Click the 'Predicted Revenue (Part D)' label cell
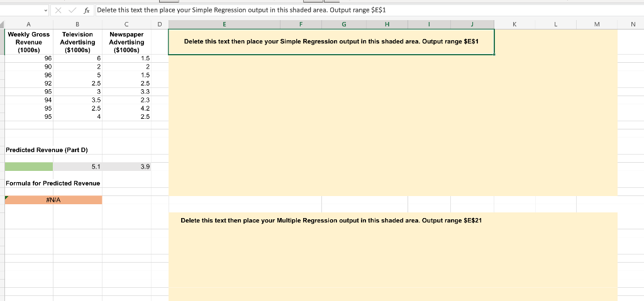The width and height of the screenshot is (644, 301). 47,150
